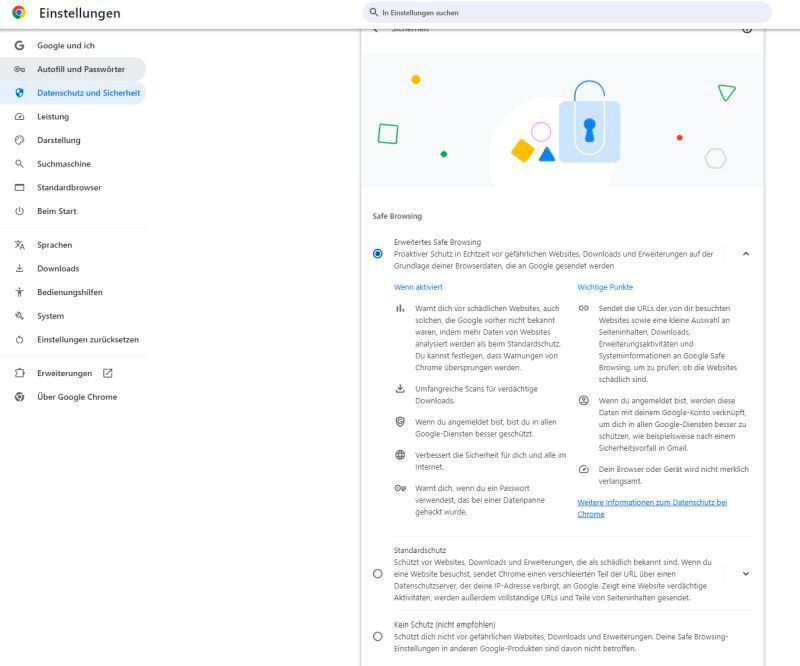
Task: Click the globe icon beside Verbessert die Sicherheit
Action: point(400,455)
